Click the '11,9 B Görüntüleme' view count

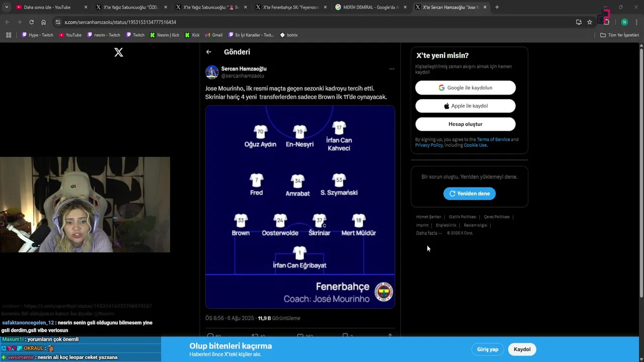[279, 318]
